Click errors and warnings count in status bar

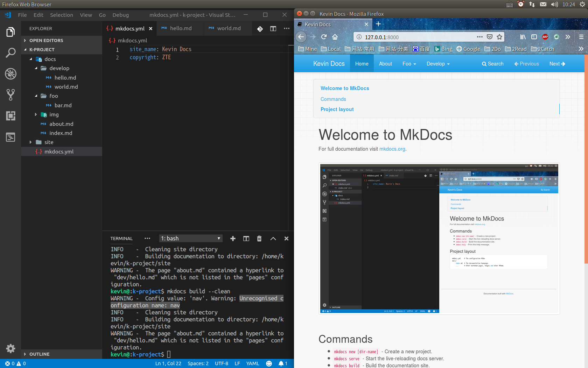tap(15, 363)
